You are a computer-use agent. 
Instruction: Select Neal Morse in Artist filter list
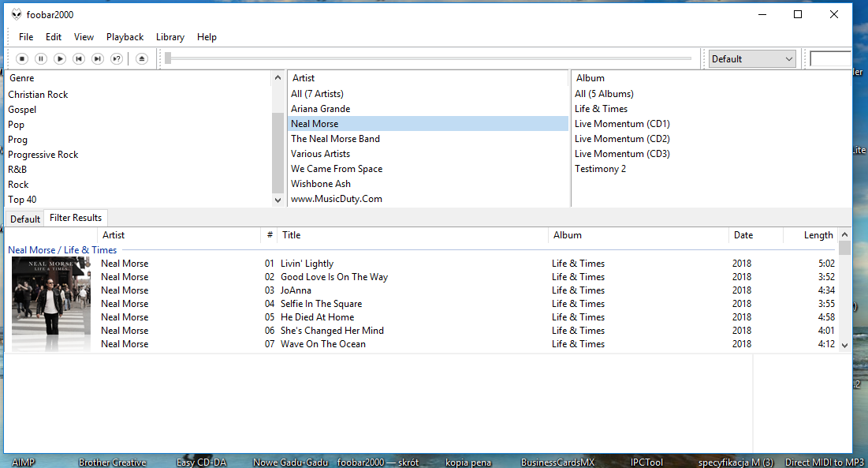[428, 124]
